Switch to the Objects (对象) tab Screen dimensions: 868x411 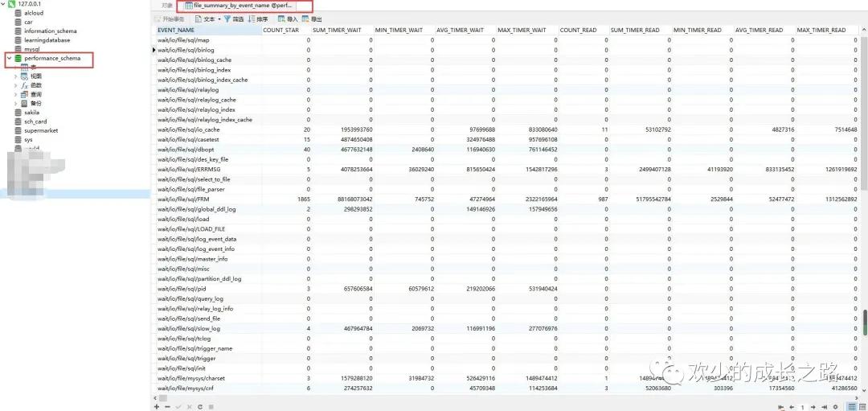[166, 6]
